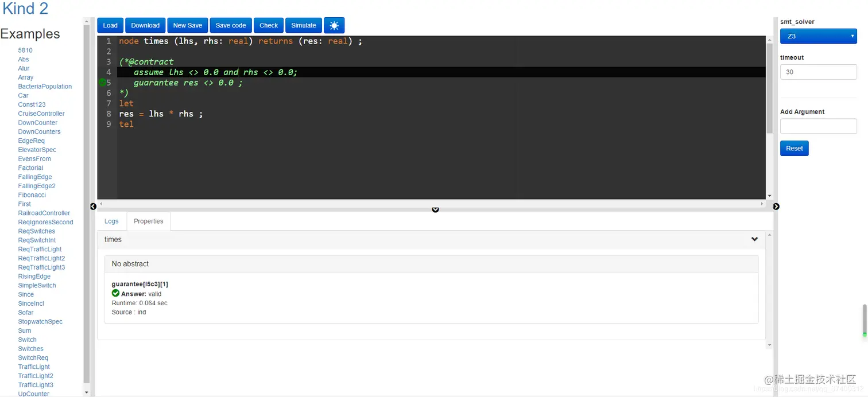Viewport: 868px width, 397px height.
Task: Click the Load button
Action: click(x=110, y=25)
